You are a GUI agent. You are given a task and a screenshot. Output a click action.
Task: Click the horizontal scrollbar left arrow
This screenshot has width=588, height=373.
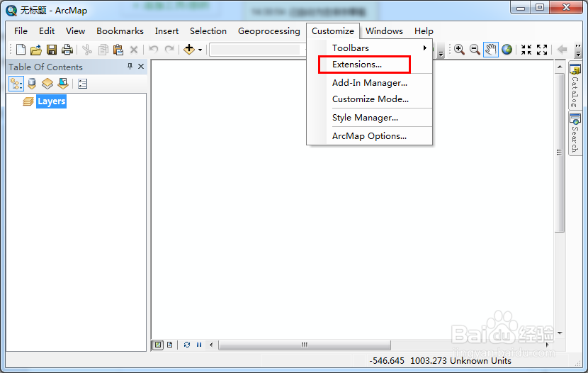[211, 345]
